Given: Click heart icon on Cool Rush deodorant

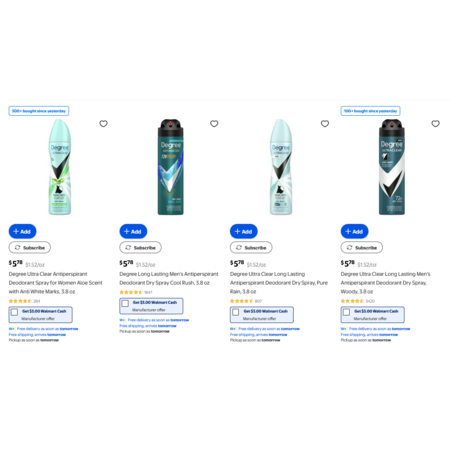Looking at the screenshot, I should click(x=214, y=124).
